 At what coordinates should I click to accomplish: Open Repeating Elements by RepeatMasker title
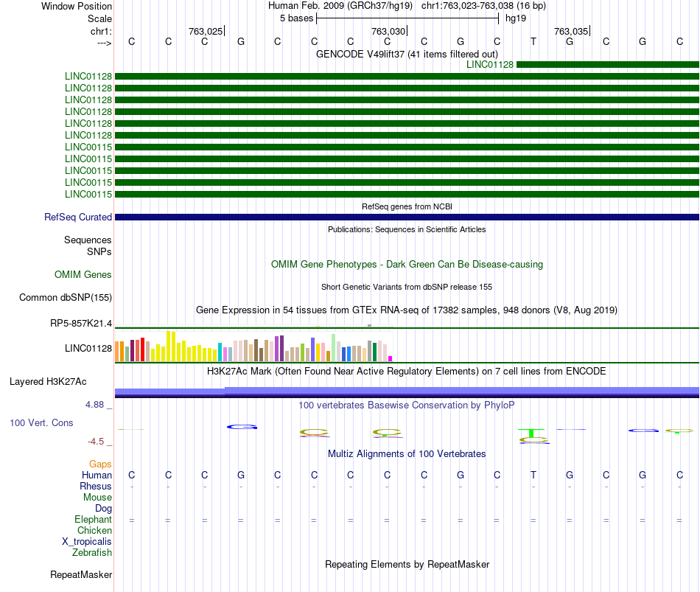(407, 564)
